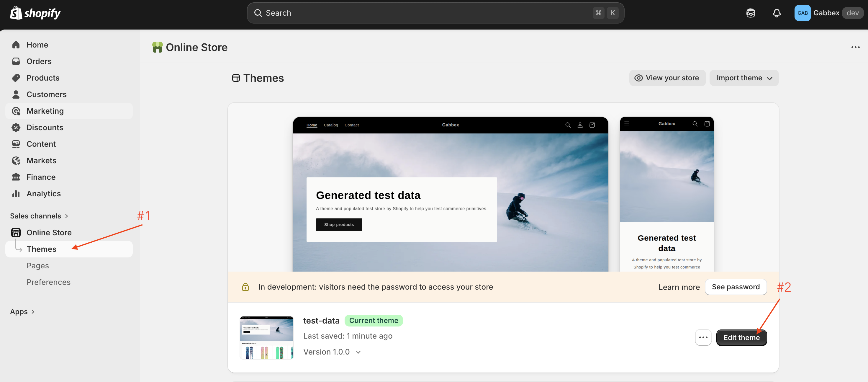This screenshot has width=868, height=382.
Task: Open the test-data theme options menu
Action: coord(704,337)
